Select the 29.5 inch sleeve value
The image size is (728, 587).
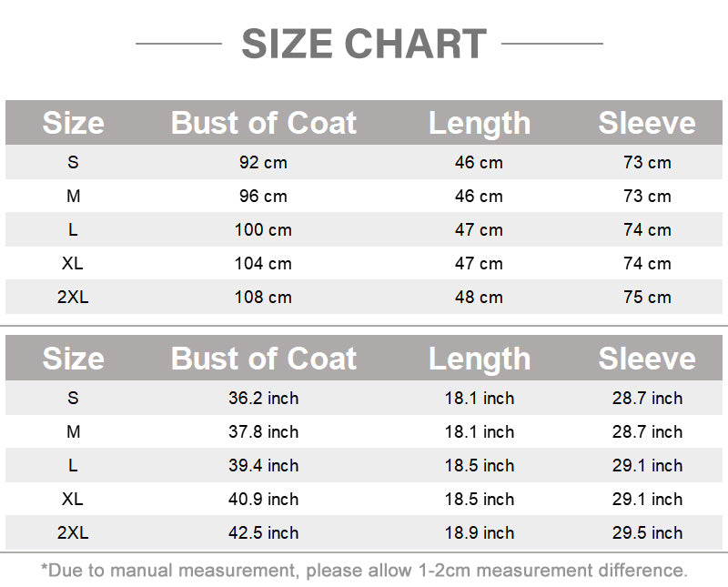[x=647, y=533]
